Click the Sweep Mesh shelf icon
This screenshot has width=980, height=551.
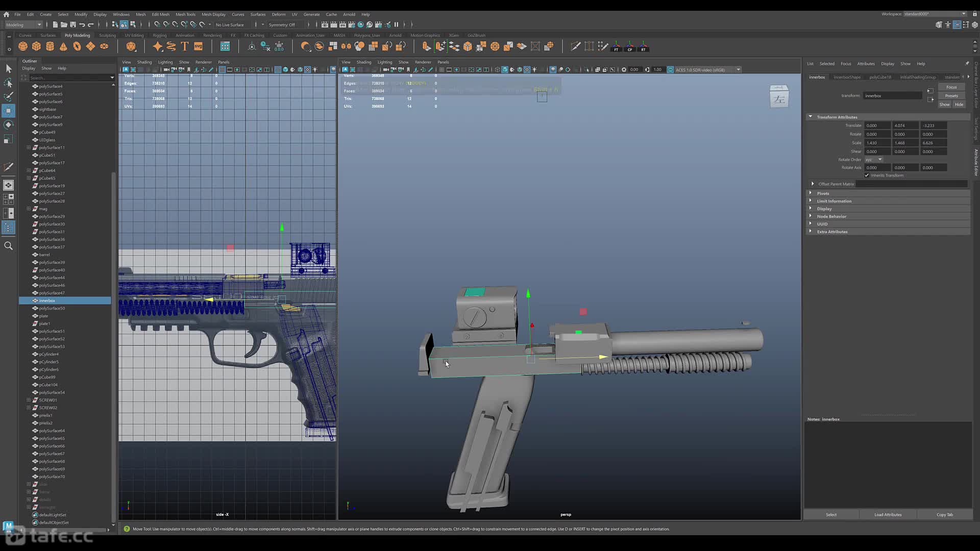point(171,46)
